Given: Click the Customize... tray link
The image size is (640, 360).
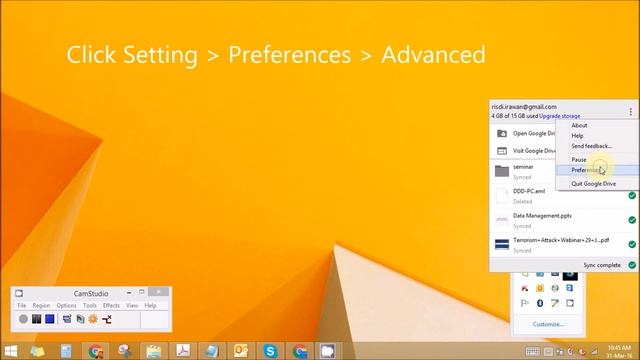Looking at the screenshot, I should point(548,324).
